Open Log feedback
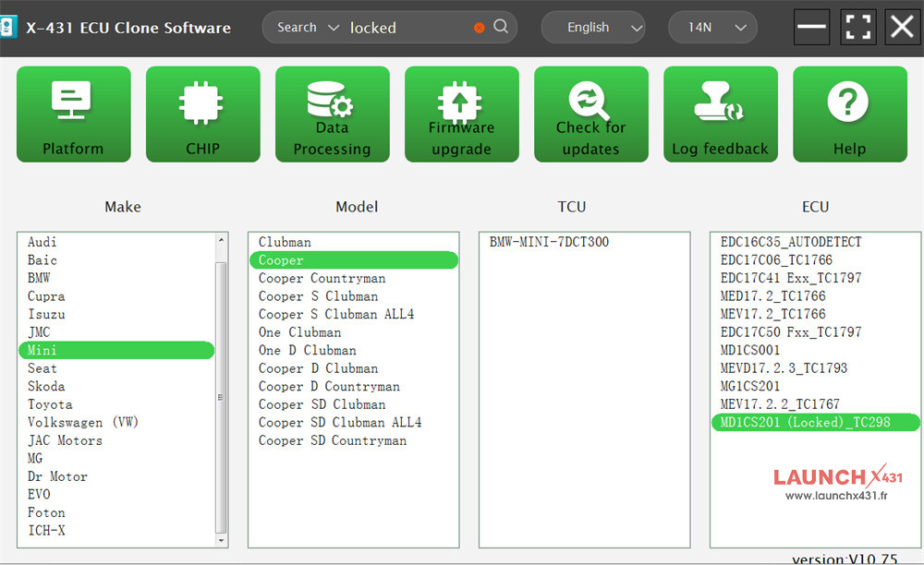924x565 pixels. [720, 114]
